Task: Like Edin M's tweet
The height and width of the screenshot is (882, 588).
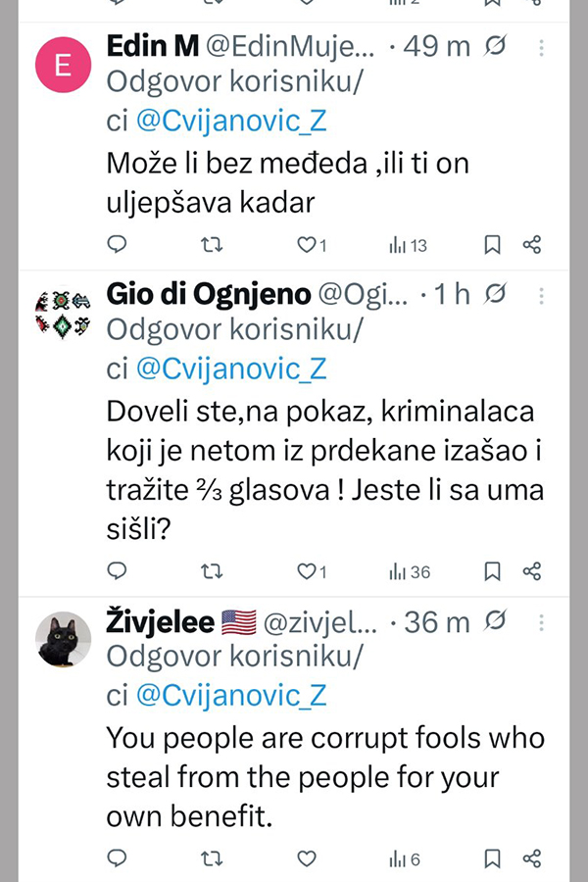Action: 312,245
